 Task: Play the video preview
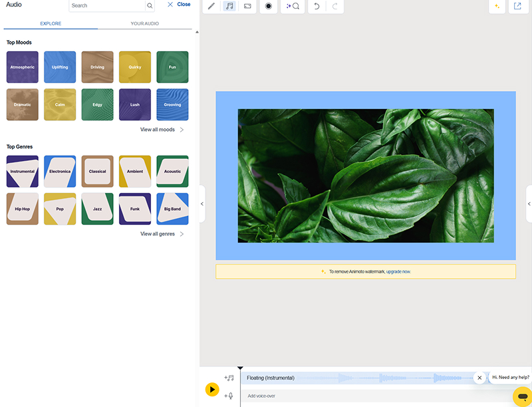click(x=212, y=389)
